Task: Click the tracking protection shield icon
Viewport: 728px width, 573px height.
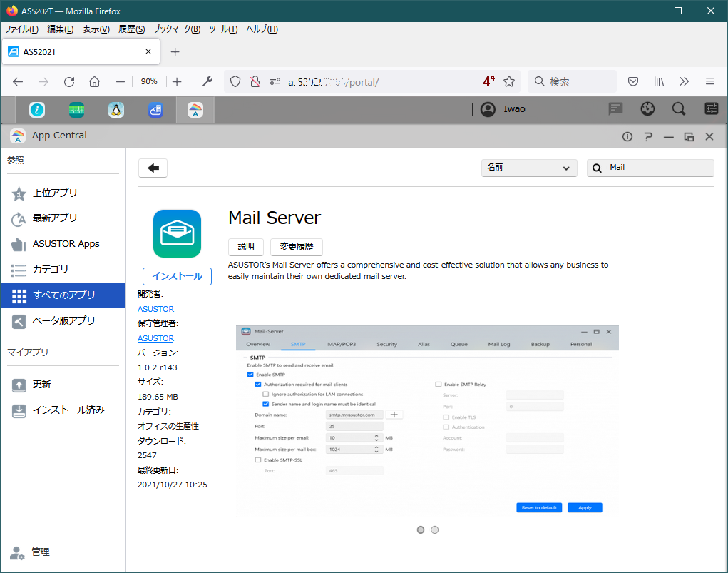Action: pos(235,82)
